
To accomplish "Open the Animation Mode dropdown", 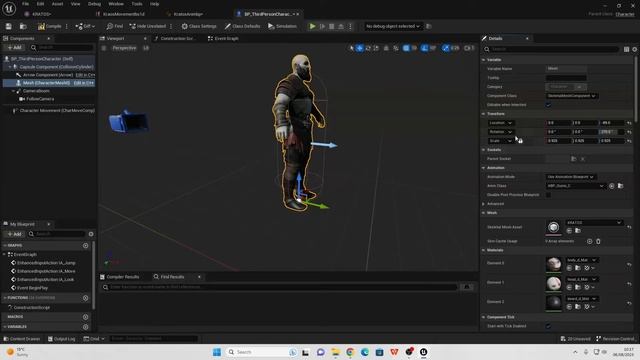I will [571, 177].
